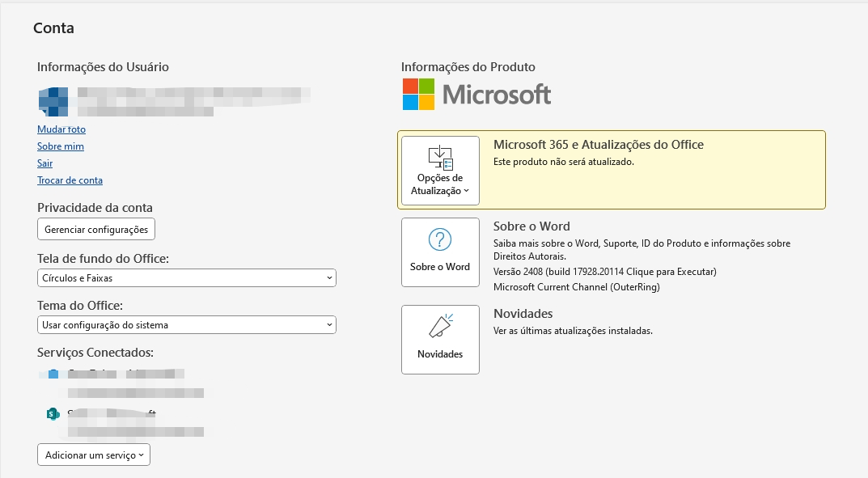Screen dimensions: 868x478
Task: Expand the Tela de fundo do Office dropdown
Action: tap(187, 277)
